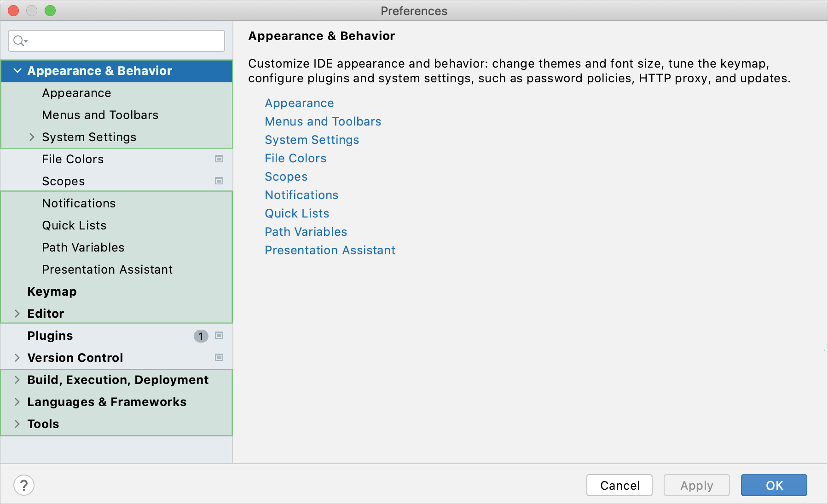Click project-level icon next to Plugins

point(219,336)
